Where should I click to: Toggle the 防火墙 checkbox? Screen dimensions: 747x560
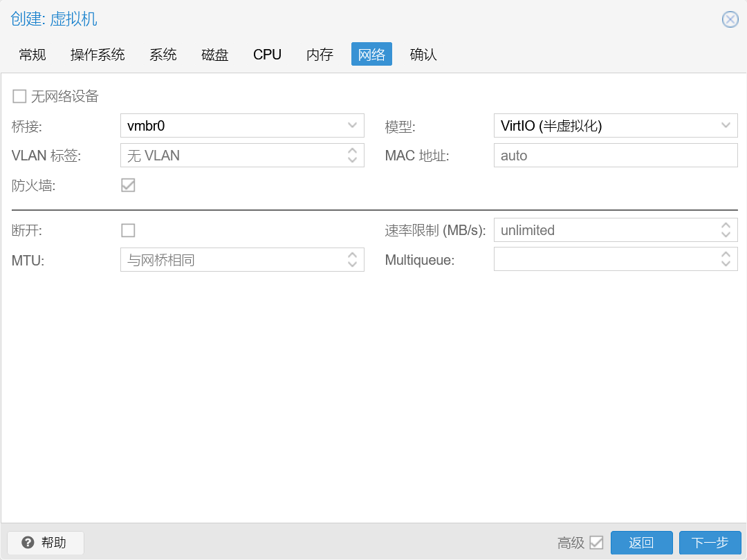[x=128, y=185]
